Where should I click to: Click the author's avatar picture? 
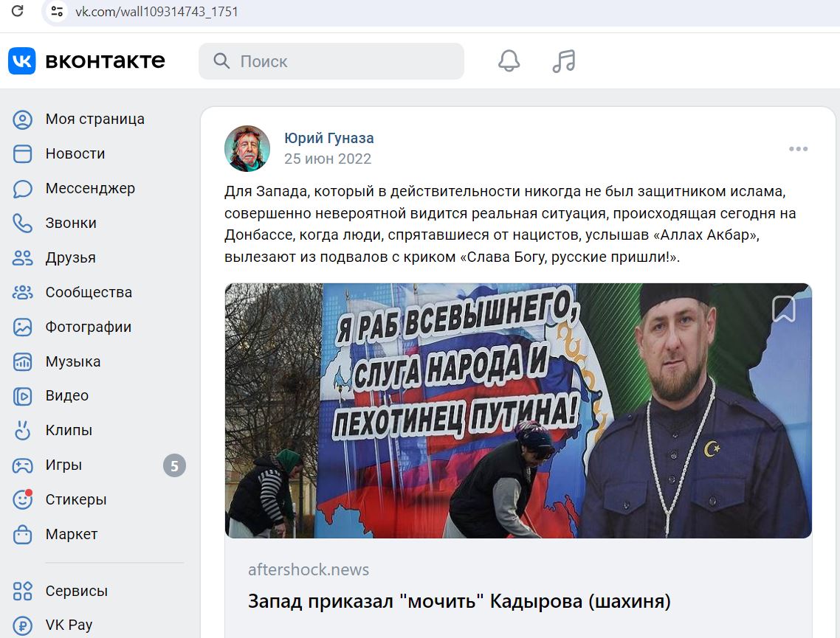(x=247, y=149)
